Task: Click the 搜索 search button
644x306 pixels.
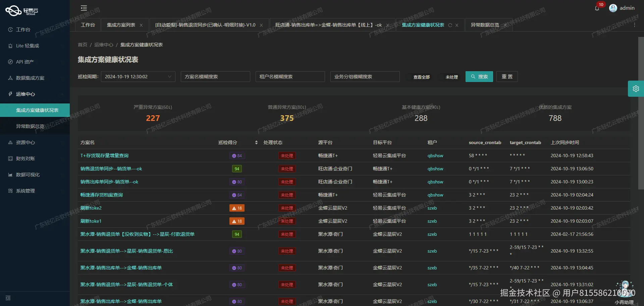Action: pos(479,77)
